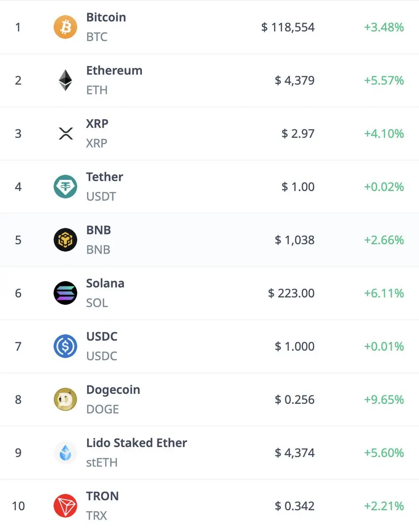This screenshot has height=532, width=419.
Task: Click the Ethereum diamond logo icon
Action: pos(65,80)
